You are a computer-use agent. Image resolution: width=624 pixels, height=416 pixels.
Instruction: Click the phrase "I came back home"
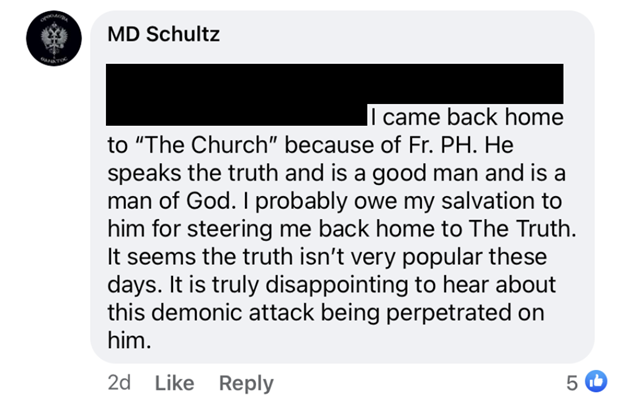(x=467, y=117)
